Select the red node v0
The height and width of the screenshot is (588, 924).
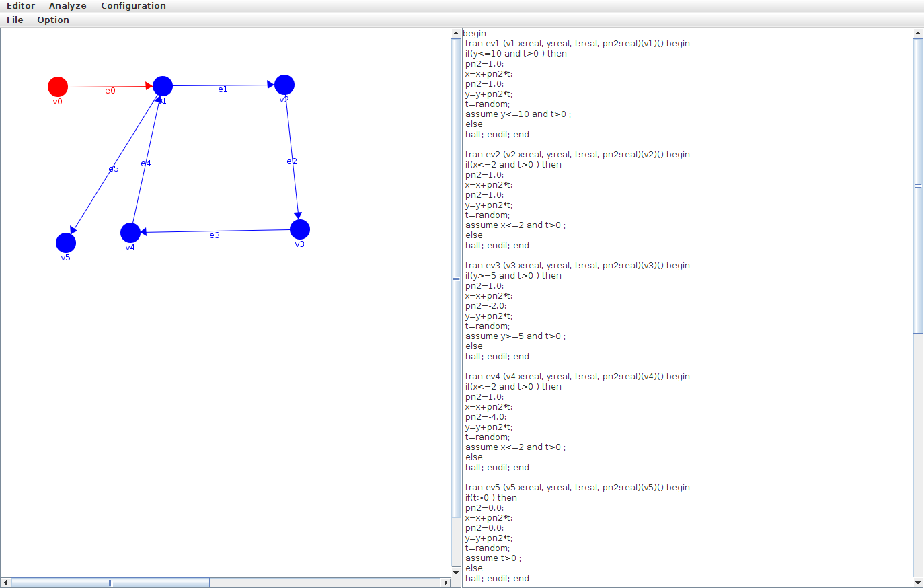tap(58, 87)
